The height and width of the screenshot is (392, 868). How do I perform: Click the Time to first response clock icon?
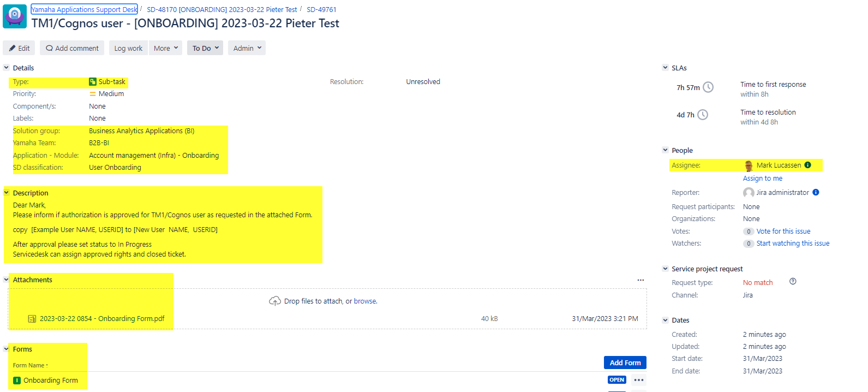pos(708,87)
